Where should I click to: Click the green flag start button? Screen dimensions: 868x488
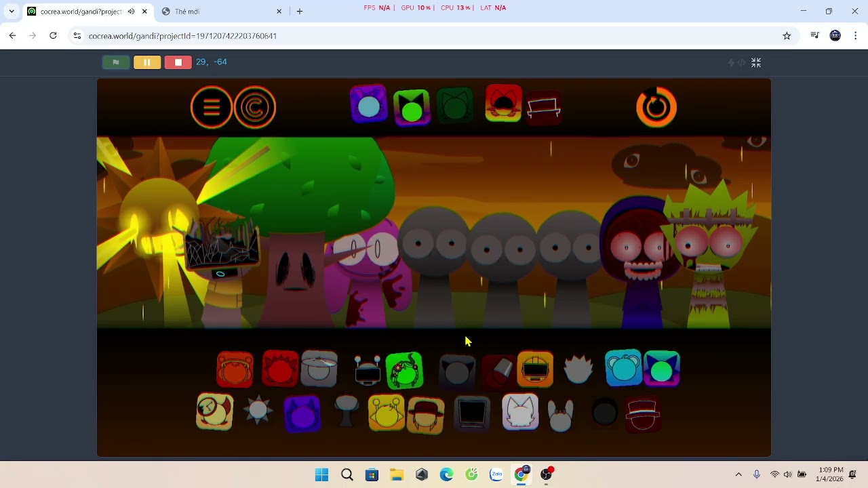[x=116, y=62]
